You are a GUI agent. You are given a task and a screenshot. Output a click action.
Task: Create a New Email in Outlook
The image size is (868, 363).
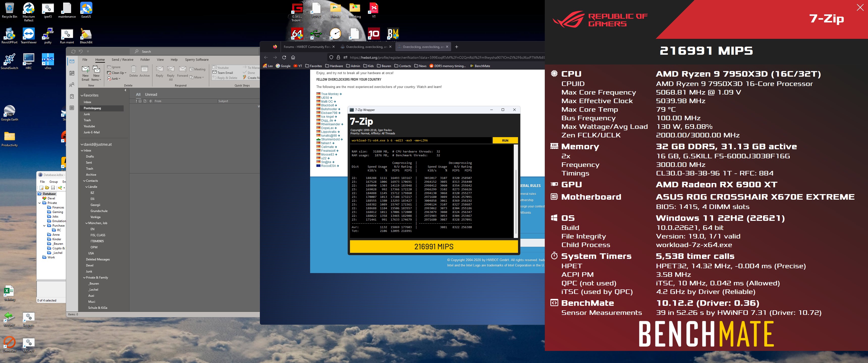click(x=86, y=73)
